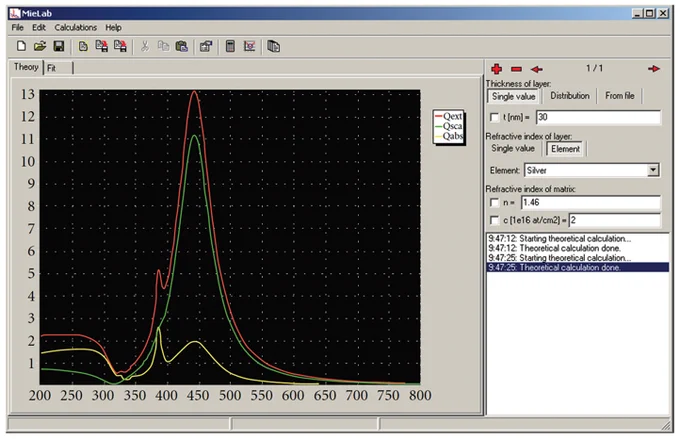Viewport: 680px width, 439px height.
Task: Click the stacked pages icon in toolbar
Action: point(273,46)
